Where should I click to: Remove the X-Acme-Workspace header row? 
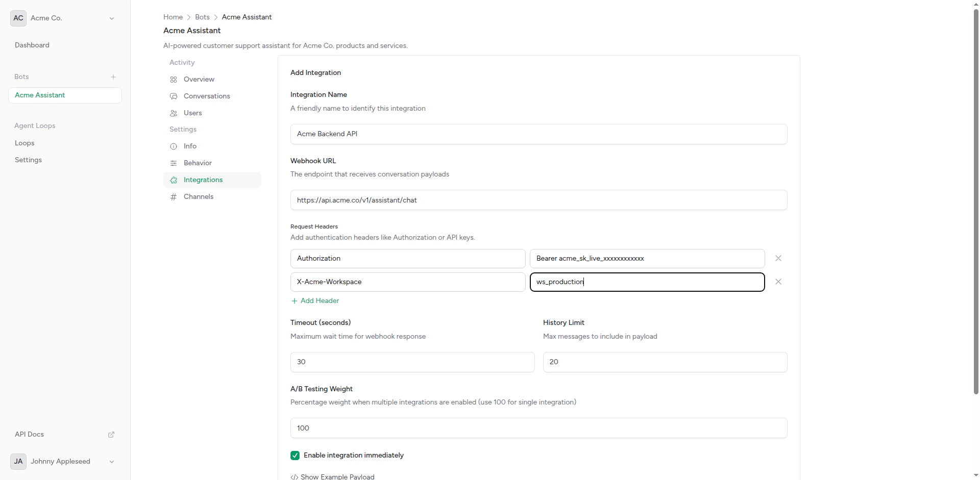(x=778, y=282)
